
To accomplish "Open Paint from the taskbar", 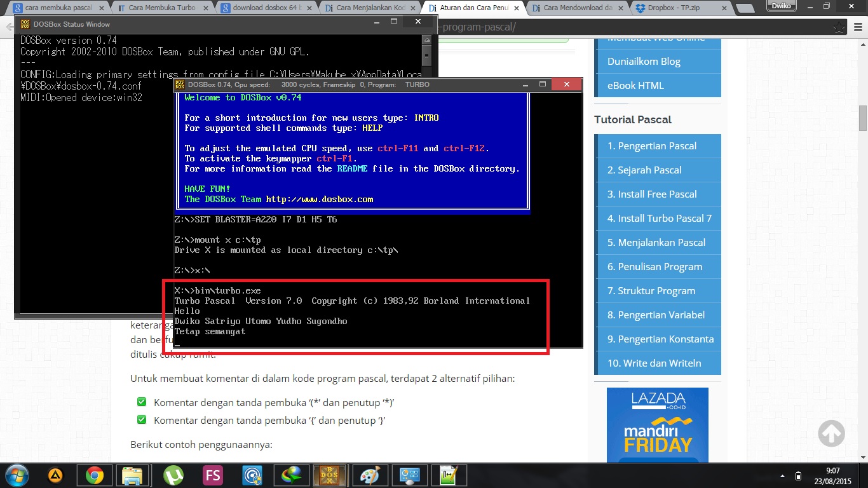I will pos(370,475).
